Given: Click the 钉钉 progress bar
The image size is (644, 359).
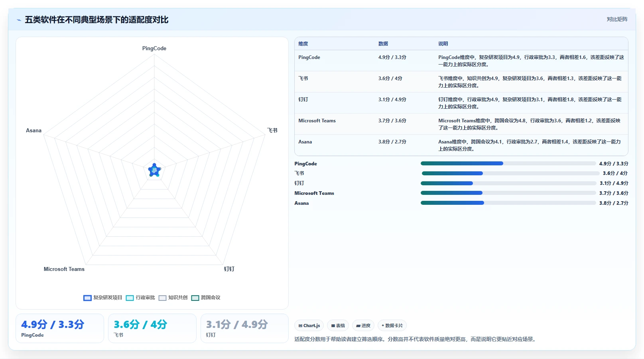Looking at the screenshot, I should 508,183.
